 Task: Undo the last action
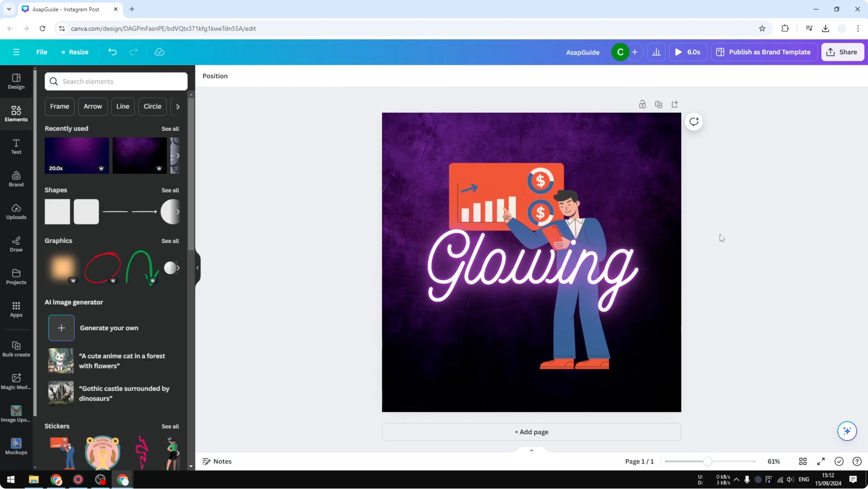tap(112, 52)
